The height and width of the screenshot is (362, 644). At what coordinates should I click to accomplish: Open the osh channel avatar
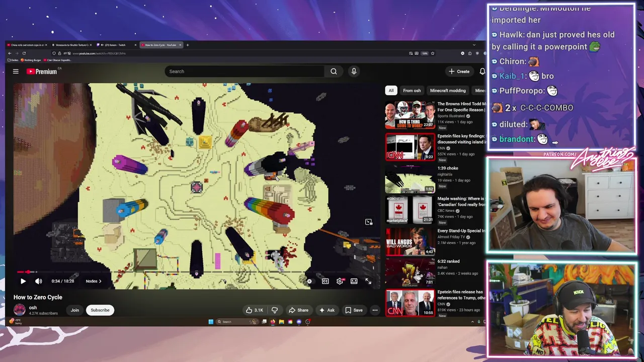(20, 310)
